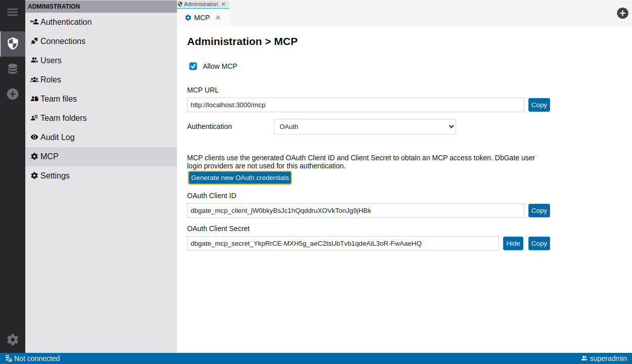Click the superadmin user icon in status bar
632x364 pixels.
[584, 358]
